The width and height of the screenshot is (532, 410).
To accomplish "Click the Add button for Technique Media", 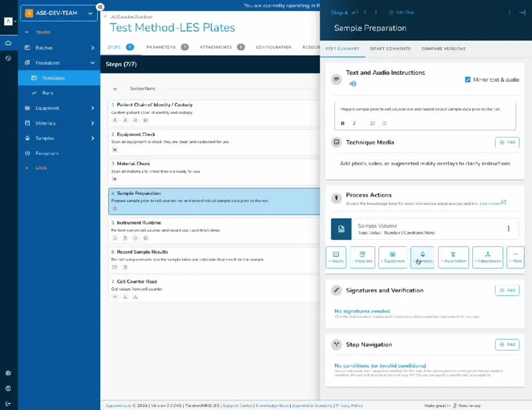I will (507, 142).
